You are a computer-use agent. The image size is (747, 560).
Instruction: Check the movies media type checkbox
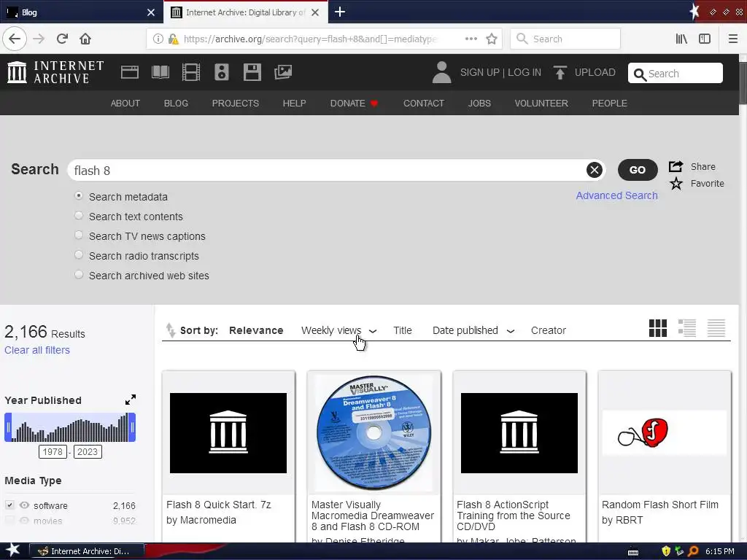[x=9, y=521]
